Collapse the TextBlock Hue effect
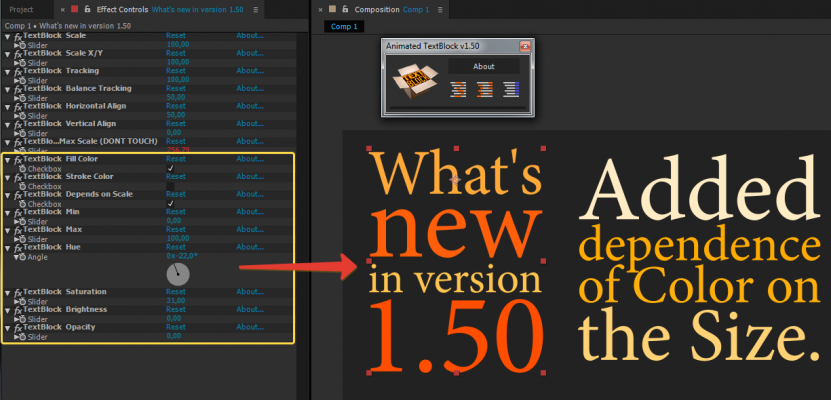The height and width of the screenshot is (400, 831). click(x=7, y=247)
